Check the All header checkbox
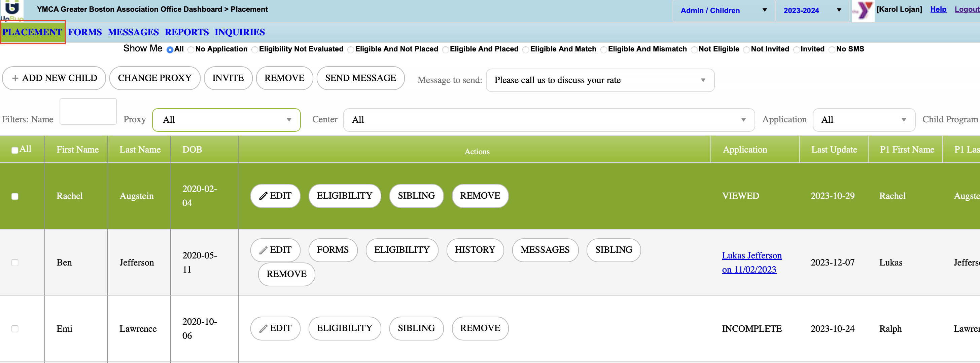Viewport: 980px width, 363px height. (15, 150)
